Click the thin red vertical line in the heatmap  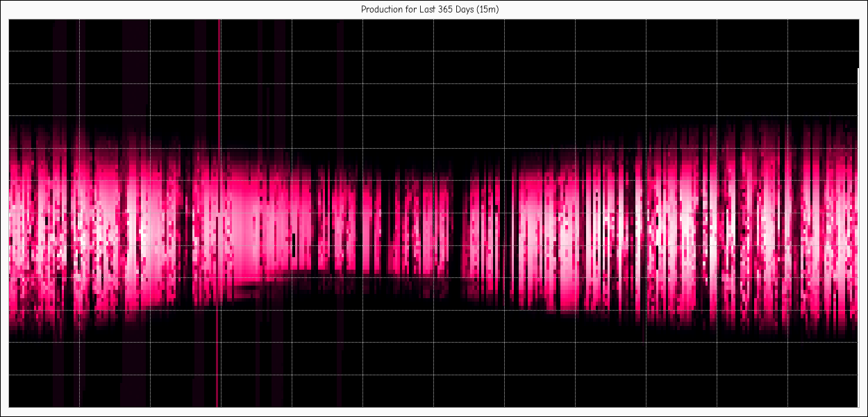[219, 213]
